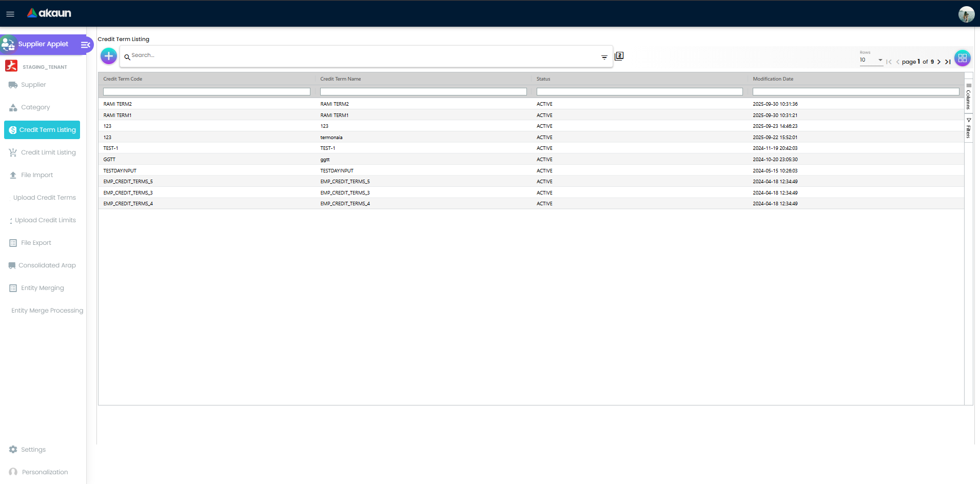
Task: Expand the Columns side panel
Action: click(x=968, y=96)
